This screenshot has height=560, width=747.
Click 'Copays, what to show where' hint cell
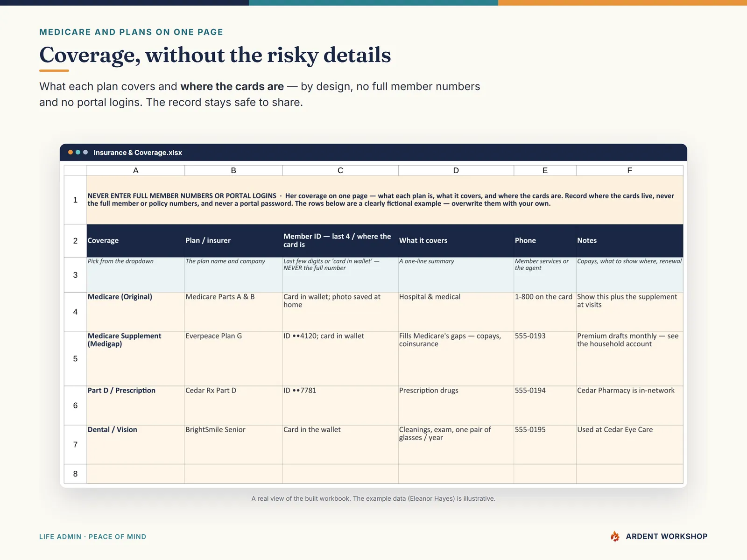(630, 275)
